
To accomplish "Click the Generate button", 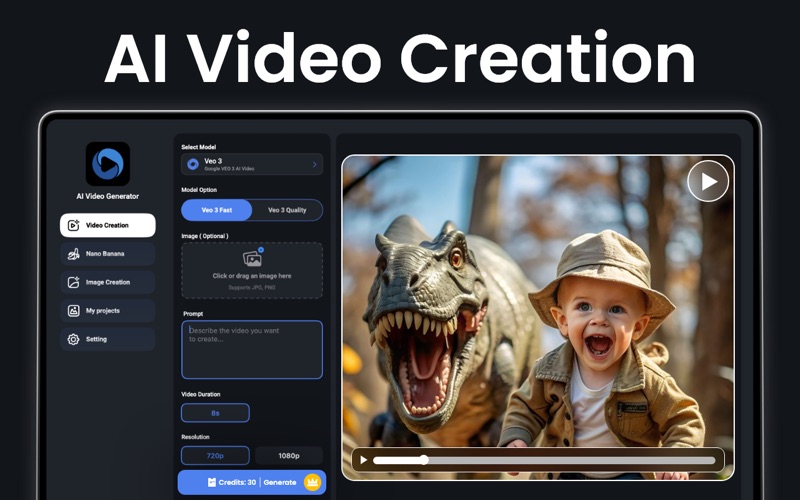I will coord(252,482).
